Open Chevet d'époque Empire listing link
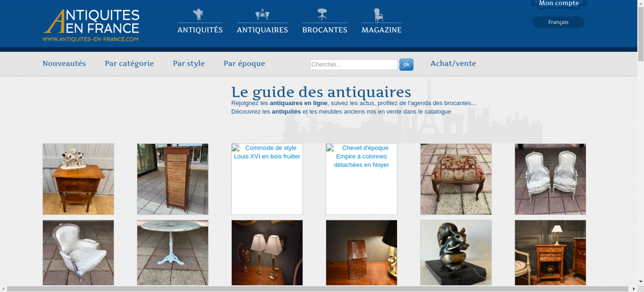 click(x=361, y=157)
